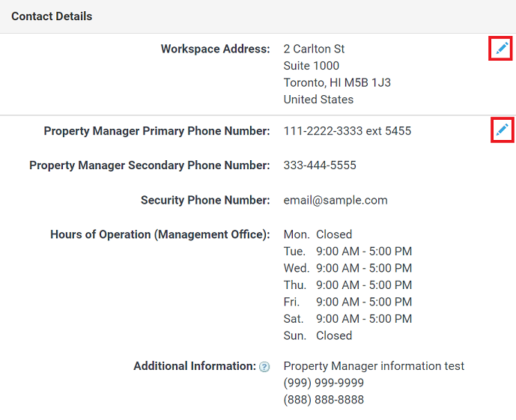Viewport: 516px width, 420px height.
Task: Select the 2 Carlton St address line
Action: [x=314, y=49]
